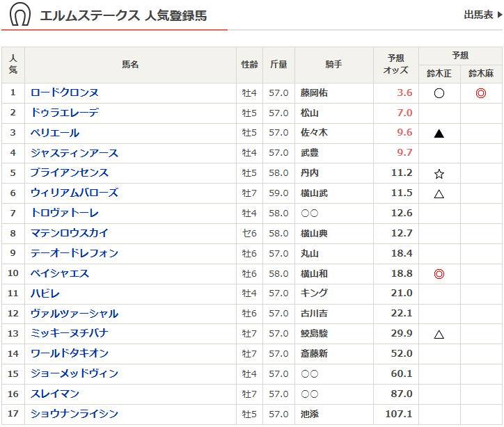Screen dimensions: 504x427
Task: Click the odds value 9.6
Action: (x=404, y=132)
